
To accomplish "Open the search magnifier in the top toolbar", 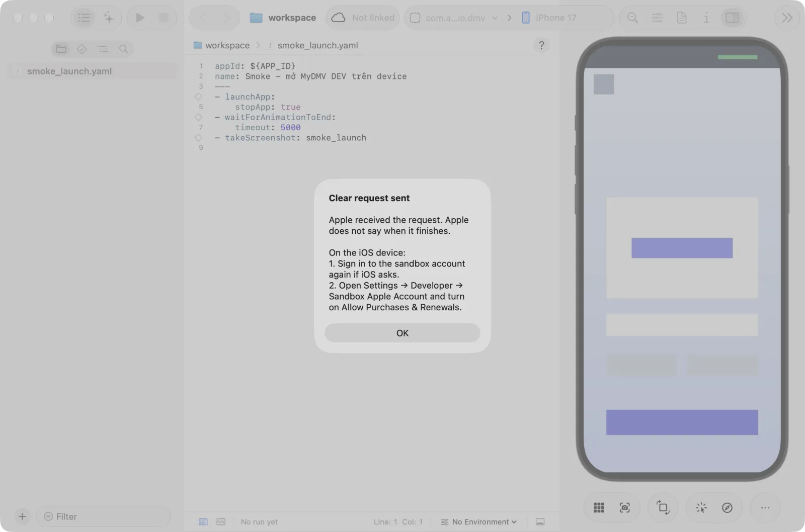I will click(632, 18).
